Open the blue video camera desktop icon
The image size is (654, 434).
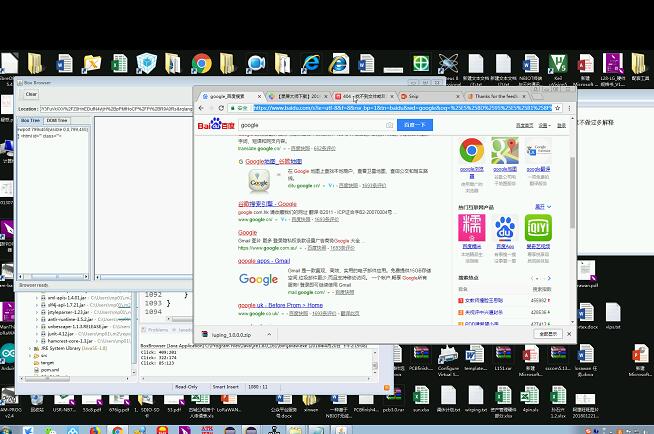(256, 63)
